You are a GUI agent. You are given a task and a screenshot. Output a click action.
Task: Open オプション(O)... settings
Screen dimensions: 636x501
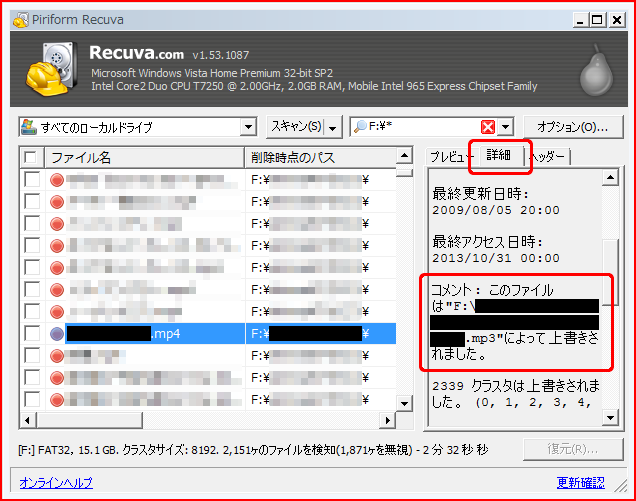[573, 127]
